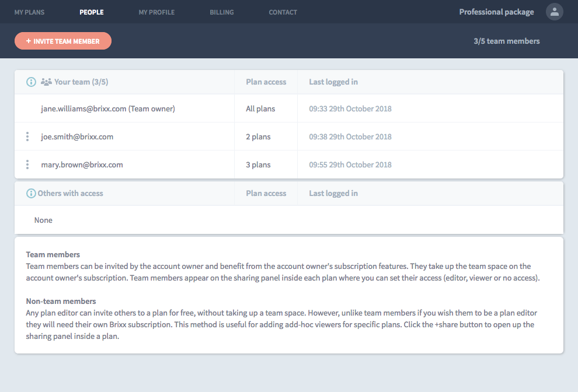Click Last logged in column in Others table

tap(333, 193)
